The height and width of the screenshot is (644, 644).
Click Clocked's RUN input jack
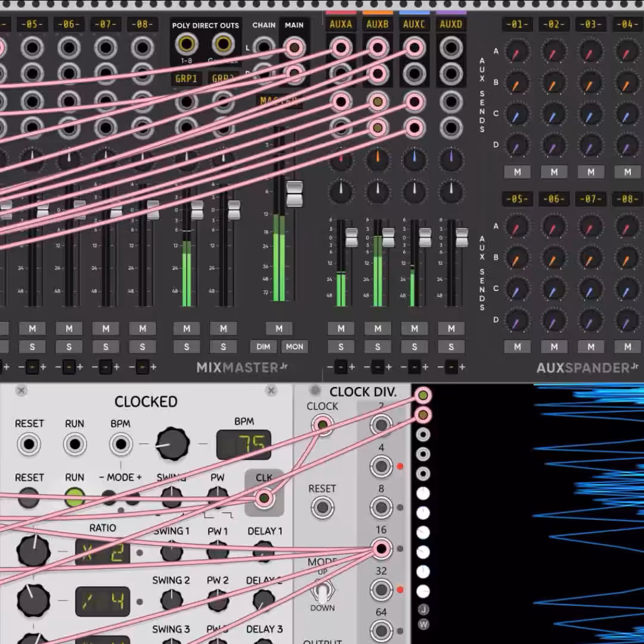75,444
